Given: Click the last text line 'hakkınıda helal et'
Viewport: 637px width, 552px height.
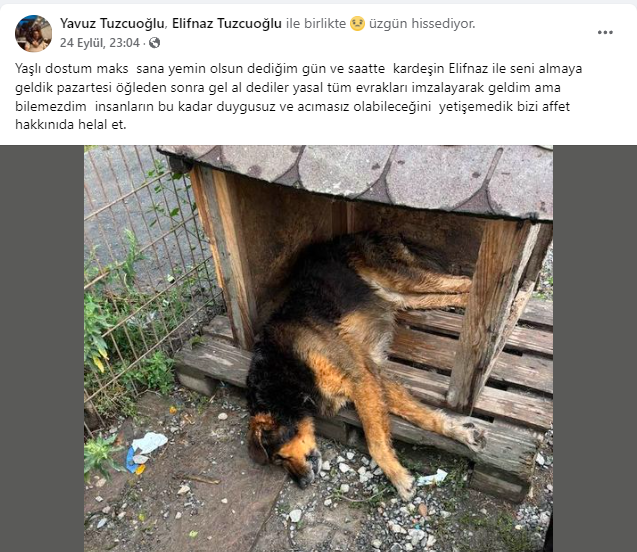Looking at the screenshot, I should pos(71,124).
